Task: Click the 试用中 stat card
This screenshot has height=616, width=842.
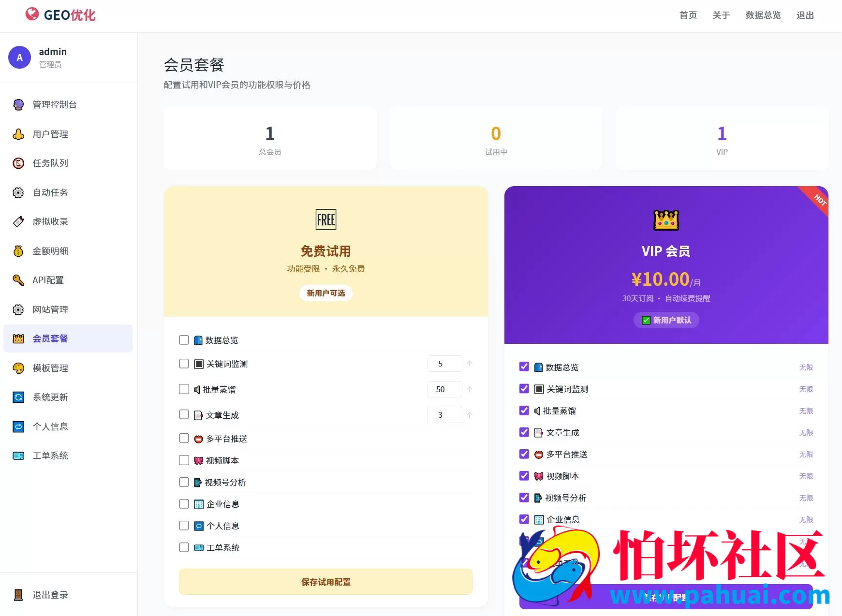Action: 496,139
